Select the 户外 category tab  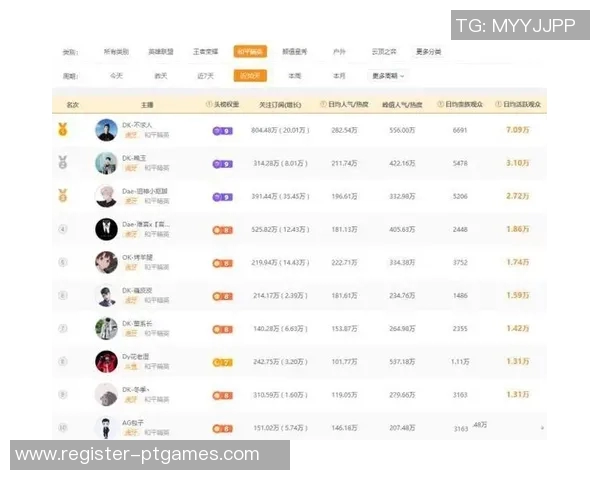pyautogui.click(x=339, y=52)
